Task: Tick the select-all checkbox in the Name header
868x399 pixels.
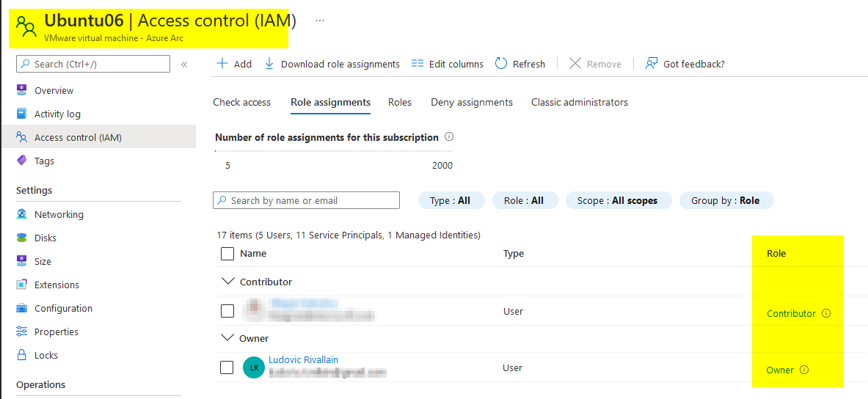Action: click(227, 254)
